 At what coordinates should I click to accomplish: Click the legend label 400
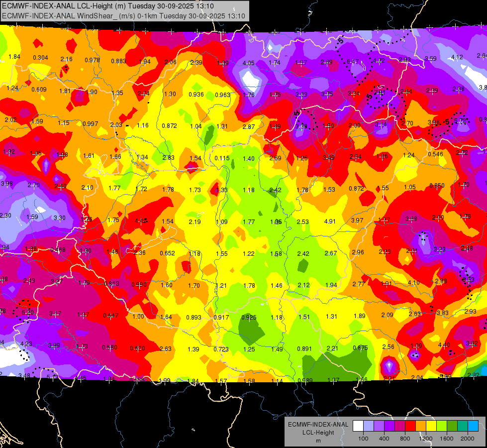click(384, 439)
